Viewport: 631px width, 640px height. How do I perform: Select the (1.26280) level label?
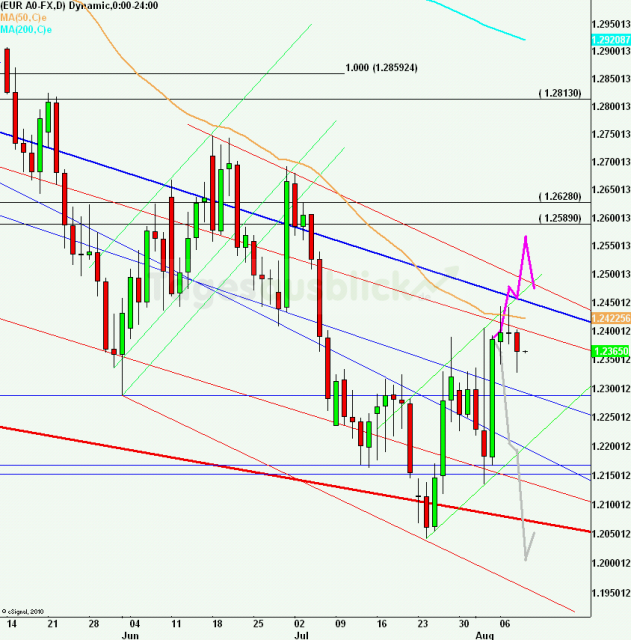(x=564, y=197)
